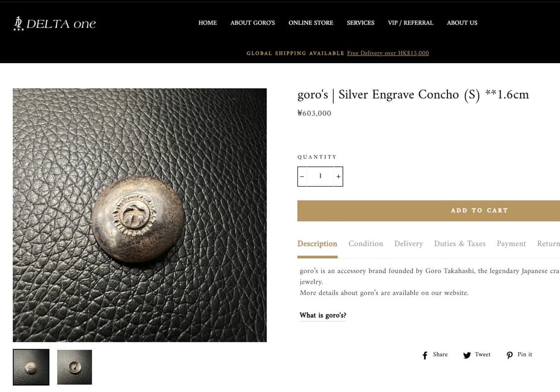This screenshot has height=392, width=560.
Task: Switch to the Condition tab
Action: 366,244
